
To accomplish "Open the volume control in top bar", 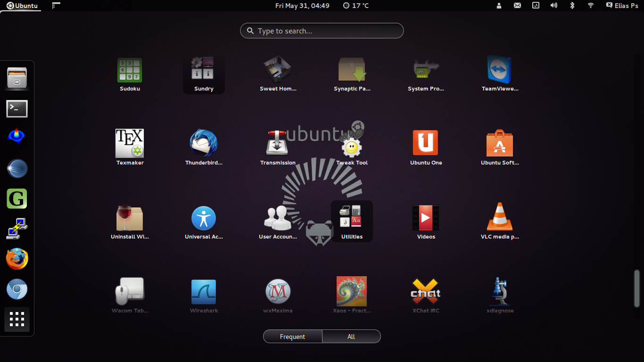I will [553, 6].
